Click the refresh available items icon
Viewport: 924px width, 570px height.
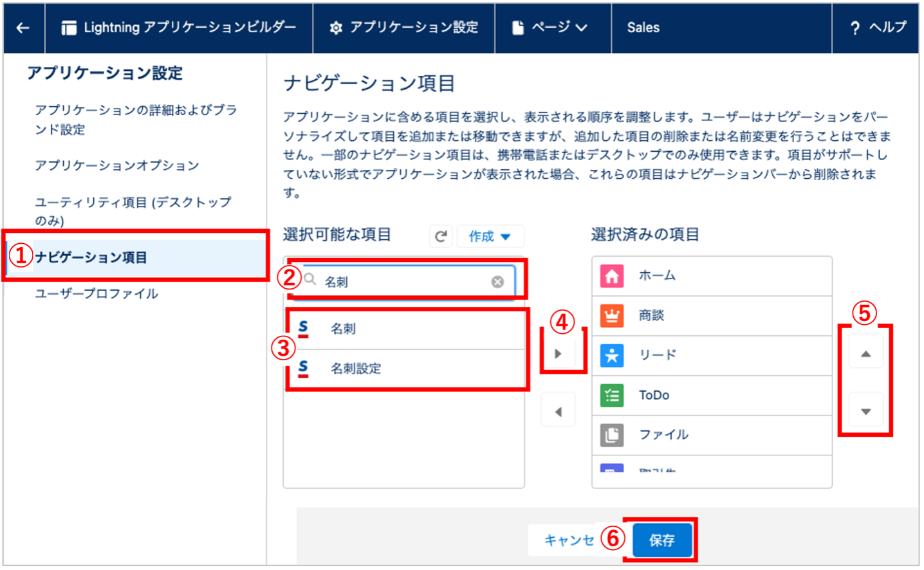(x=441, y=236)
